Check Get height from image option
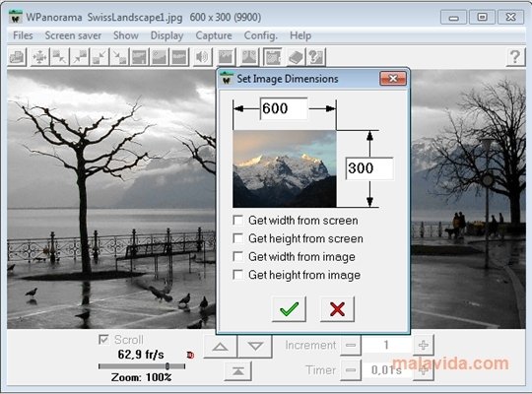This screenshot has height=394, width=532. (238, 275)
